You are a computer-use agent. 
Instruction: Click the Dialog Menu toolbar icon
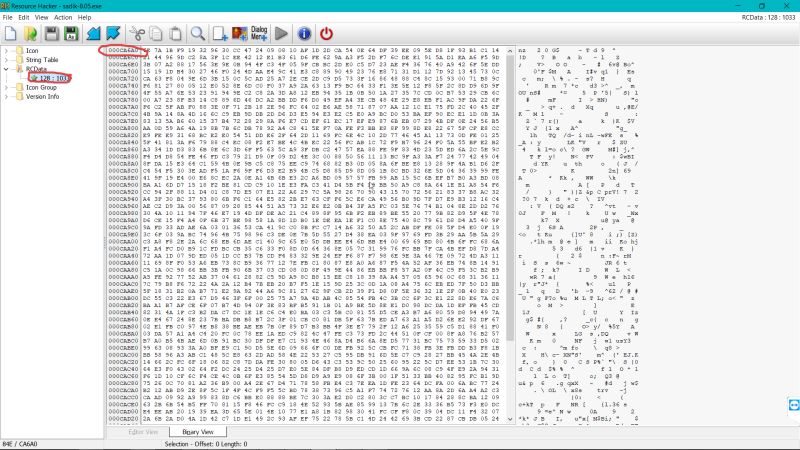pos(259,34)
